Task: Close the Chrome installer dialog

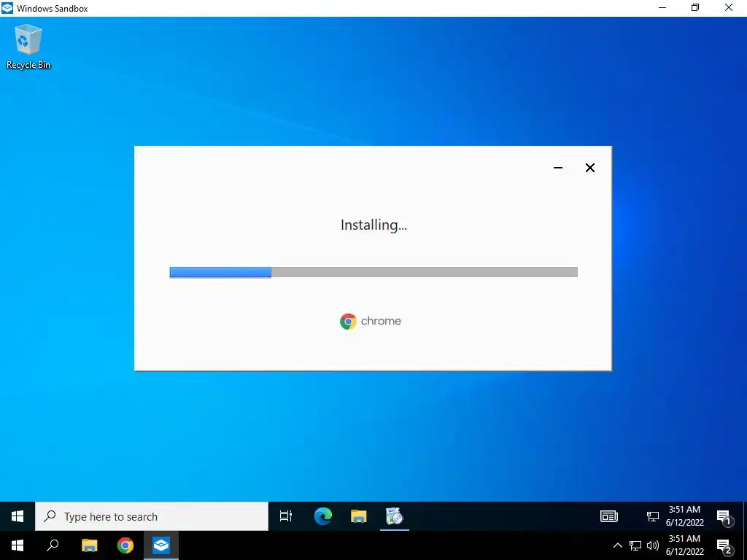Action: [589, 168]
